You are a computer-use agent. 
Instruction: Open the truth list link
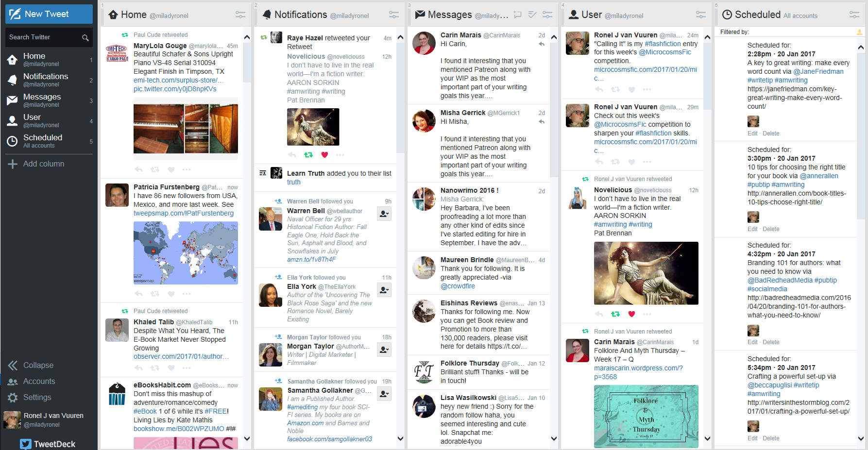pos(294,183)
